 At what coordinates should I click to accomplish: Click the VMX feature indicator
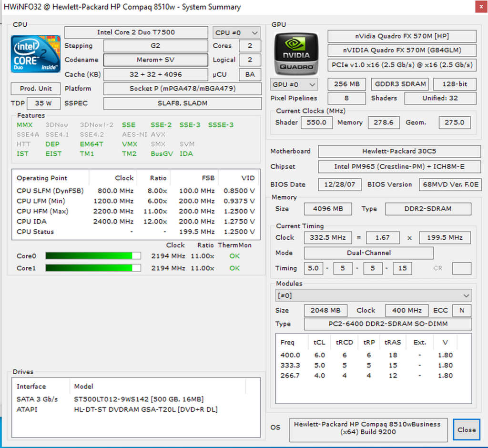tap(130, 144)
